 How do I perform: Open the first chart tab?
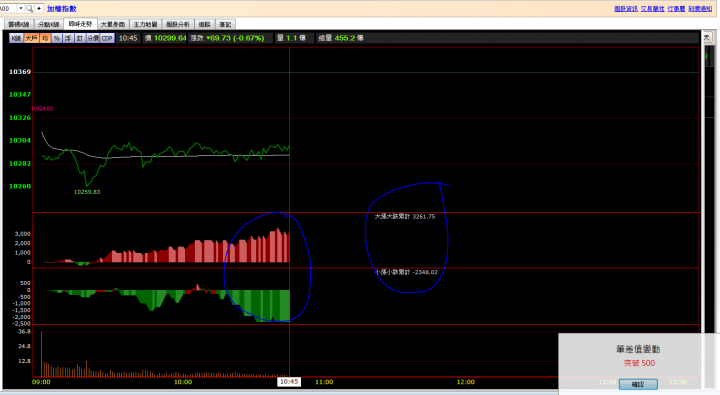tap(18, 24)
